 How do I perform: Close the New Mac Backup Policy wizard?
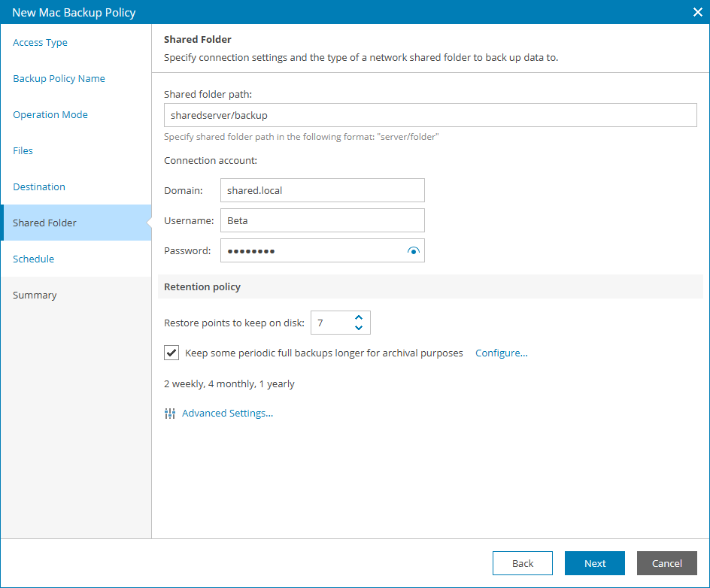pyautogui.click(x=697, y=12)
